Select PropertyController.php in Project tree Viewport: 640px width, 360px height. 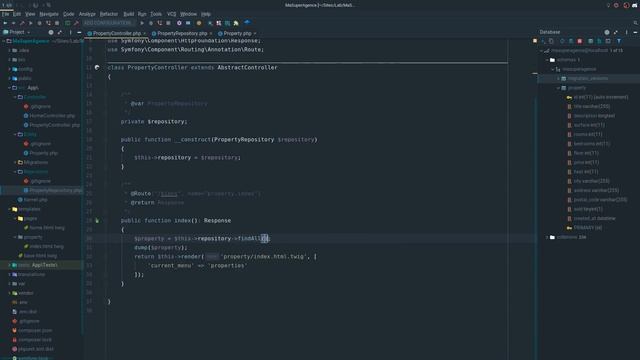click(51, 125)
